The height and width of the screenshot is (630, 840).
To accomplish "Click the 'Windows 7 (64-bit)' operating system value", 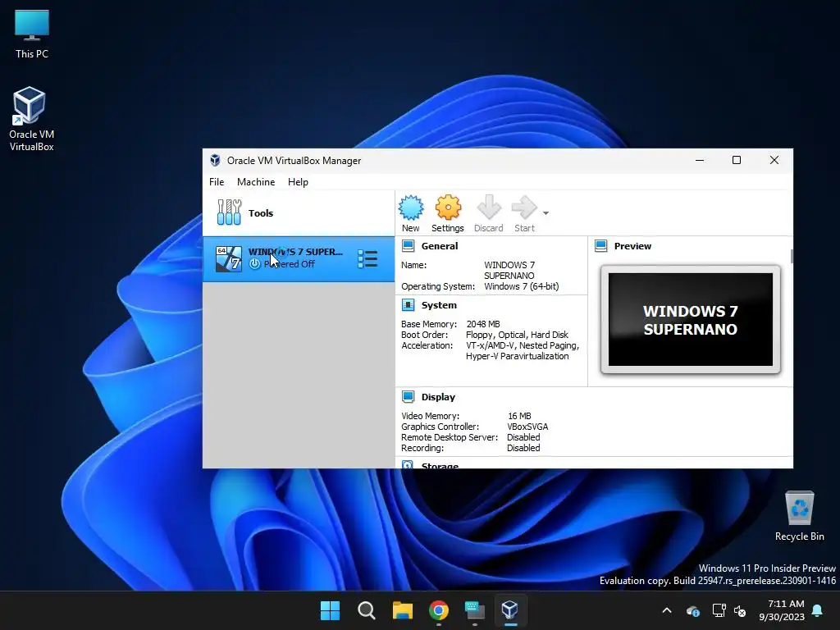I will point(521,286).
